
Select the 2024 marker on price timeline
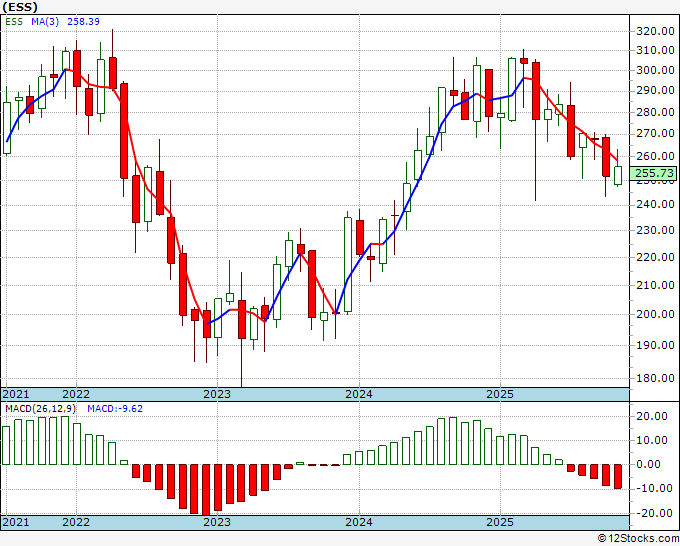359,394
